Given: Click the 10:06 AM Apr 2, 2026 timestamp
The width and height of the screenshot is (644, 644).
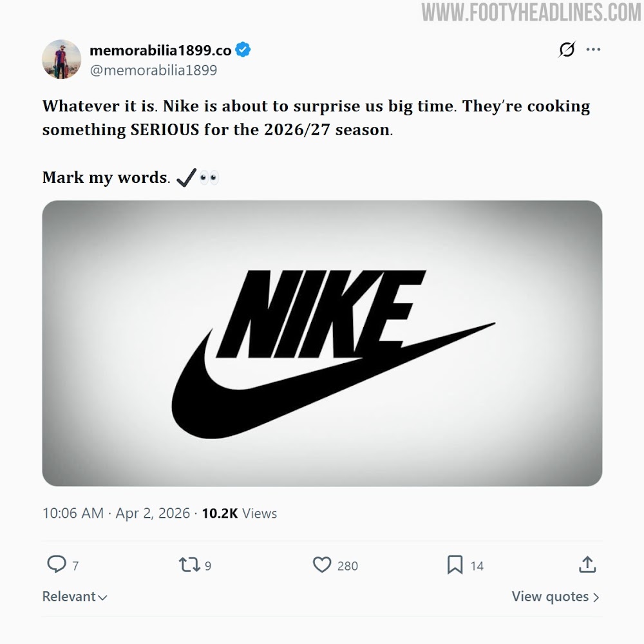Looking at the screenshot, I should (116, 513).
